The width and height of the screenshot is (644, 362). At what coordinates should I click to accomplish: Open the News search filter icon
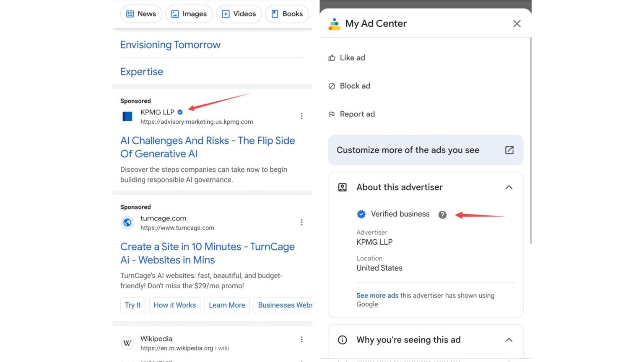click(129, 14)
